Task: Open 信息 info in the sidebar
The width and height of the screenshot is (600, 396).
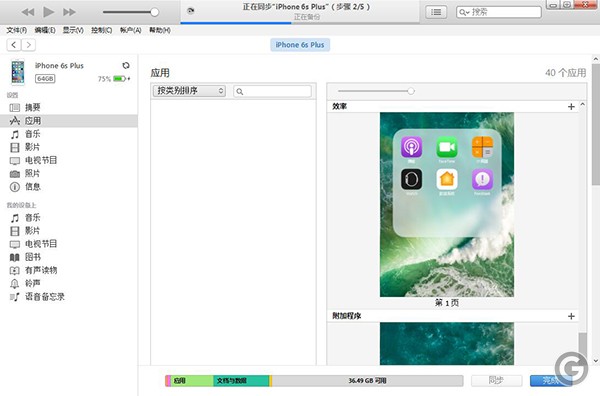Action: pos(69,187)
